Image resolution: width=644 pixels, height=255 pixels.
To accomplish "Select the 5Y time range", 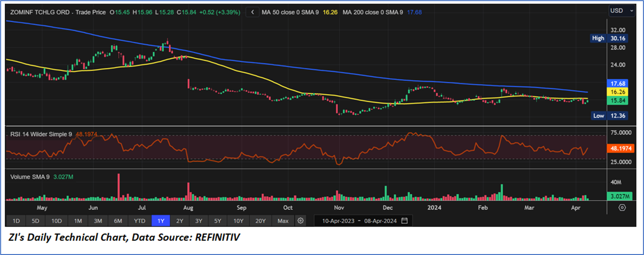I will click(x=217, y=221).
